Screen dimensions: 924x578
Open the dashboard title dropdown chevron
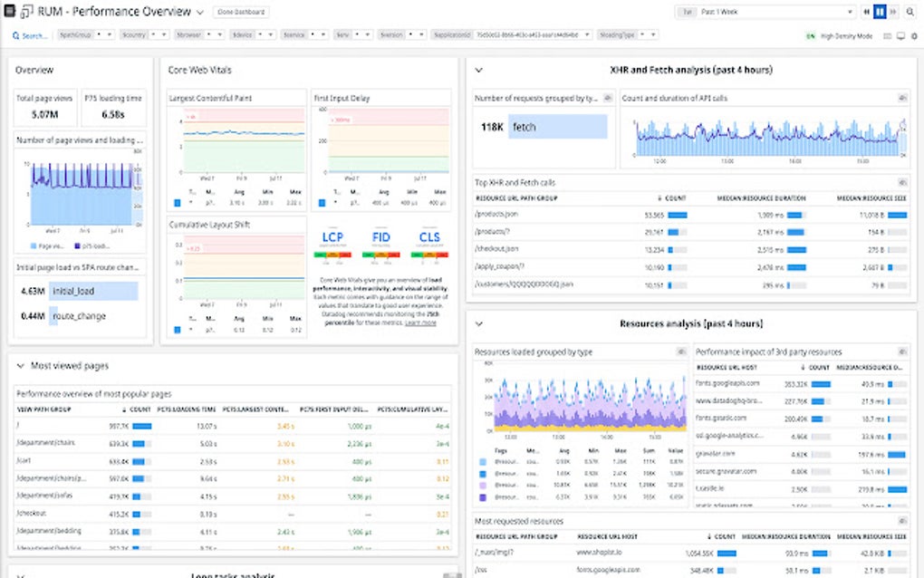click(x=199, y=13)
